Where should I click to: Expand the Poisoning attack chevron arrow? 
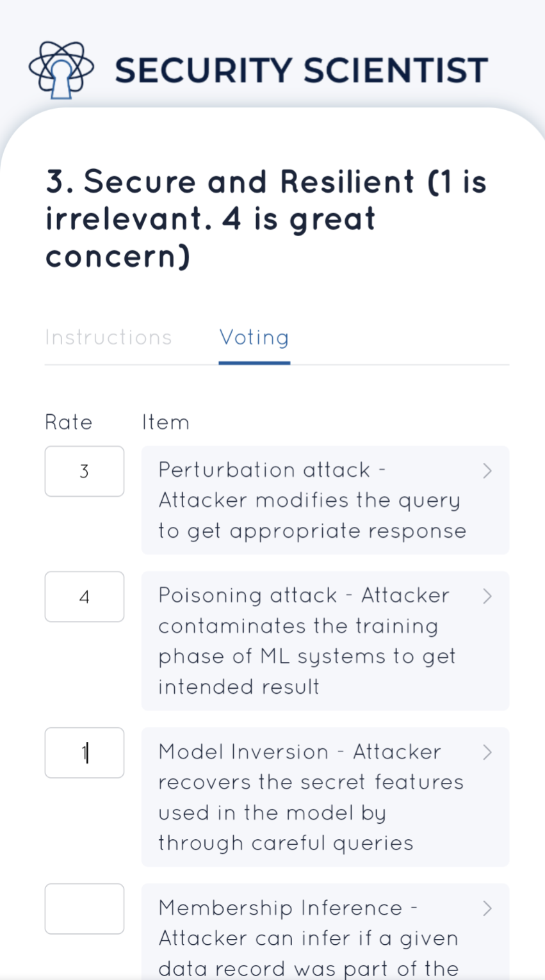click(487, 597)
